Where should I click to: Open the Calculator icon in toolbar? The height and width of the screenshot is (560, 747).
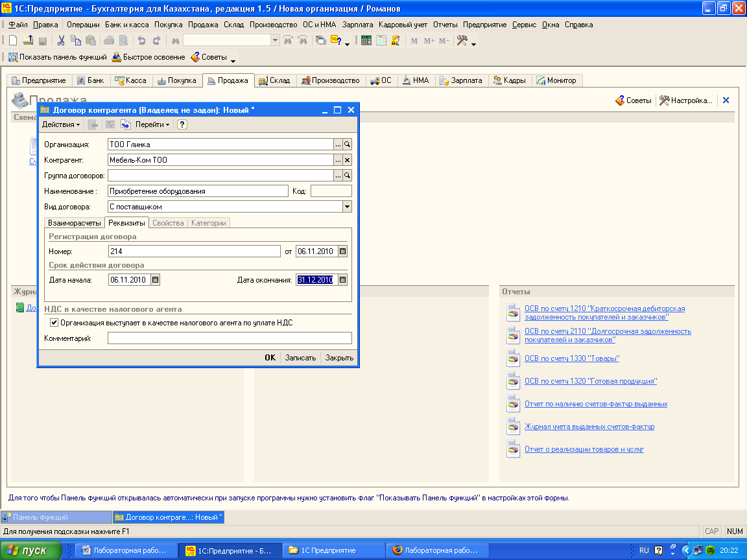pos(366,40)
